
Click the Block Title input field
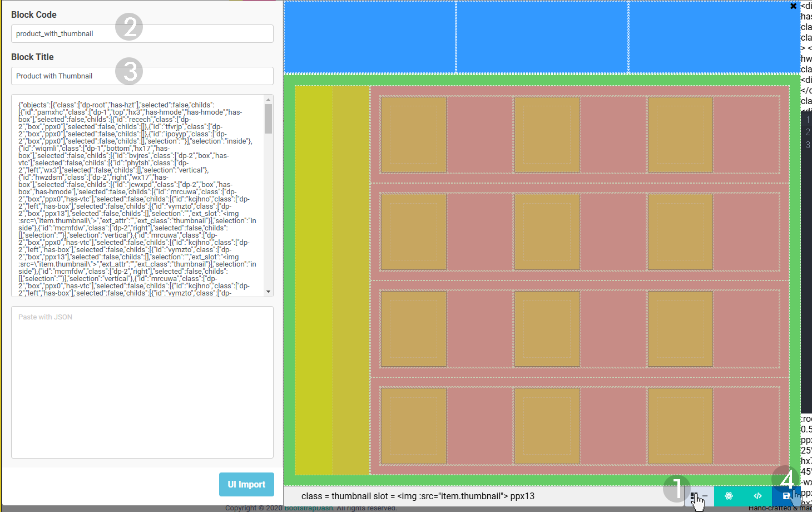coord(142,76)
